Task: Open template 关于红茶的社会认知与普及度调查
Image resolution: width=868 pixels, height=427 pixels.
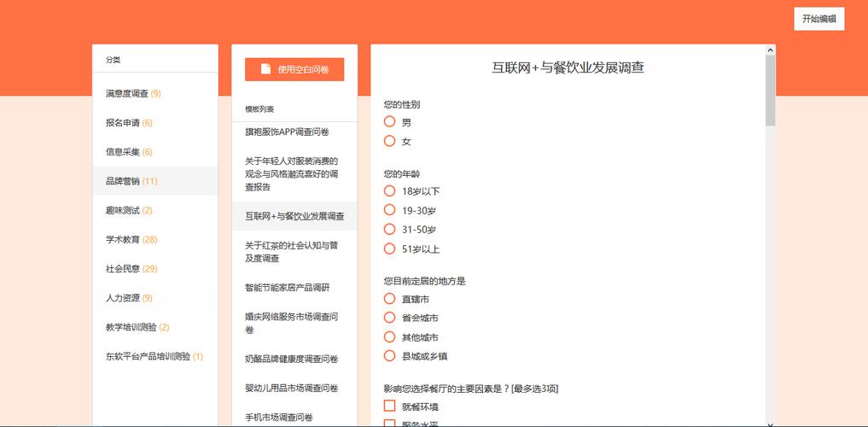Action: pos(294,252)
